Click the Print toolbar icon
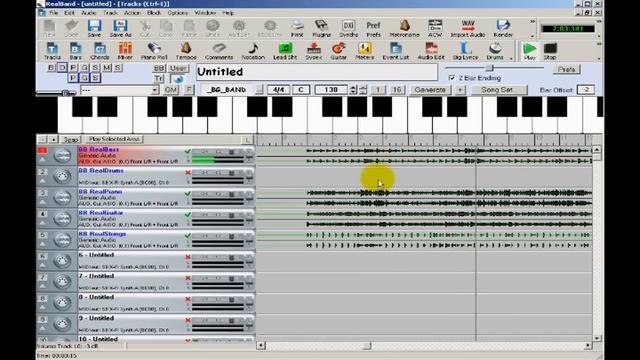The height and width of the screenshot is (360, 640). click(297, 28)
